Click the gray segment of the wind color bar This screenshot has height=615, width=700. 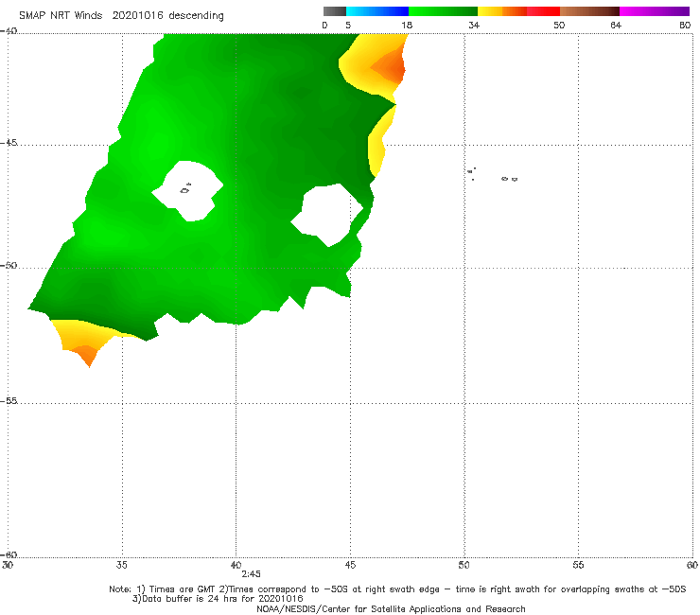coord(334,11)
